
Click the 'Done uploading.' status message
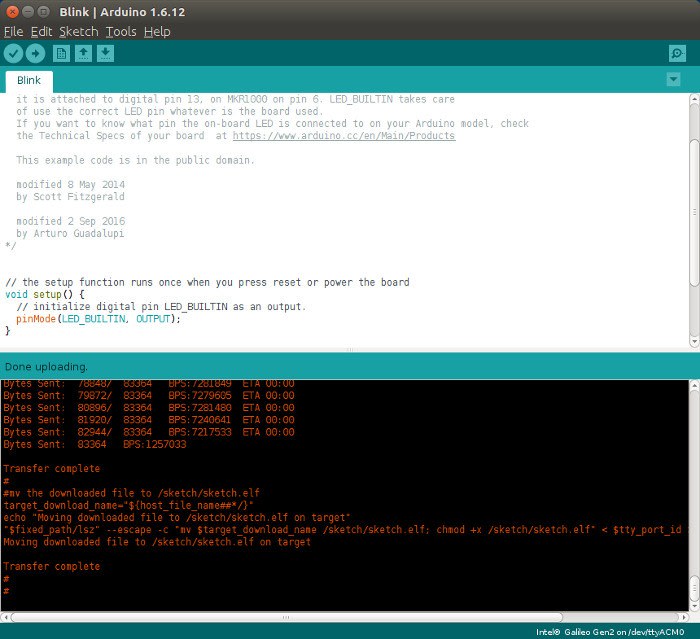click(x=46, y=367)
